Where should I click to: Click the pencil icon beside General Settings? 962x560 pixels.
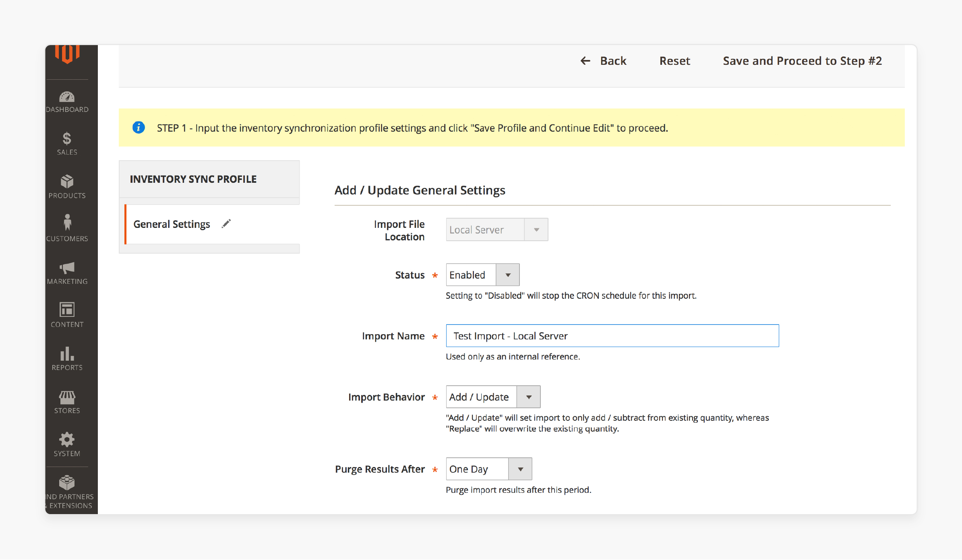tap(226, 224)
